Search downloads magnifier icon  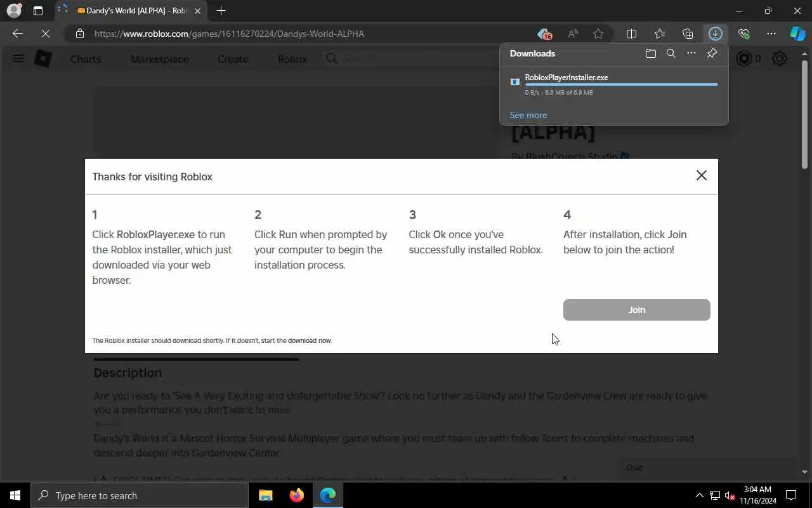pyautogui.click(x=671, y=53)
